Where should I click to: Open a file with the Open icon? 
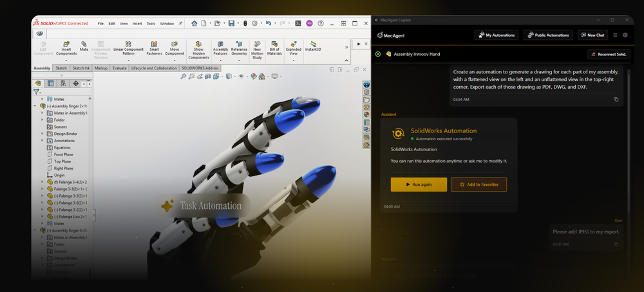[x=217, y=23]
